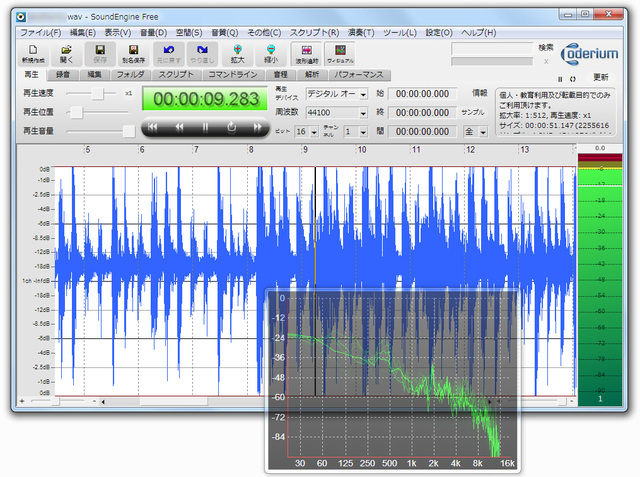The image size is (640, 477).
Task: Expand the ビット 16 dropdown
Action: point(314,132)
